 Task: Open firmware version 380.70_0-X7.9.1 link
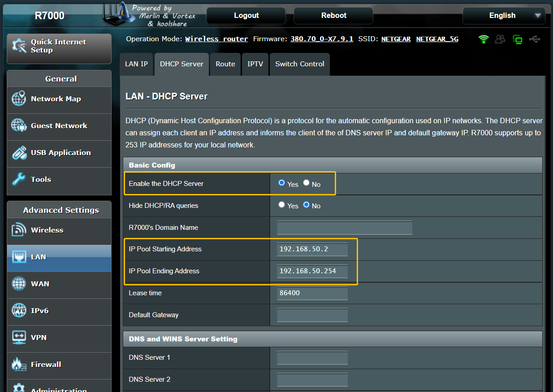(x=321, y=39)
